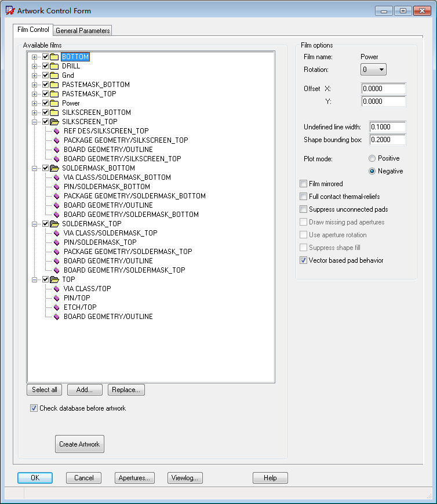Switch to the Film Control tab
437x504 pixels.
(33, 30)
